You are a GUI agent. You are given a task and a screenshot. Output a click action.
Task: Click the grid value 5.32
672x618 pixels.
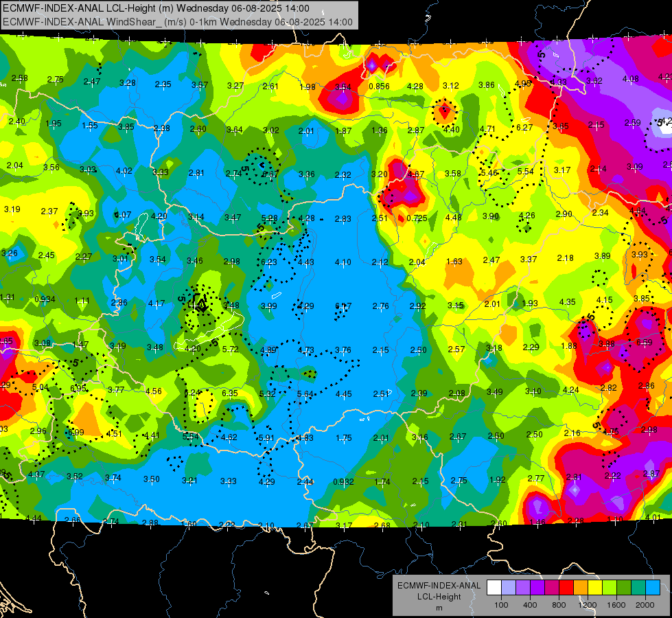[x=268, y=393]
